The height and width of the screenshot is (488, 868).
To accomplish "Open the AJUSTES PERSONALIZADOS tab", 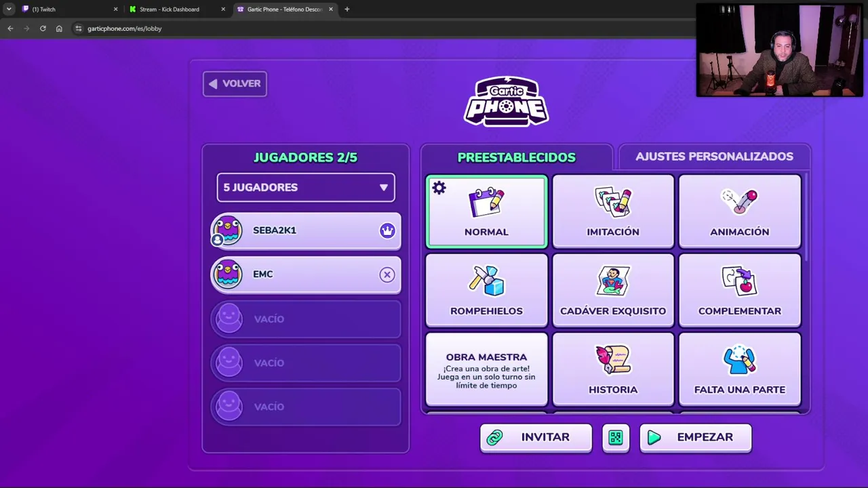I will coord(714,157).
